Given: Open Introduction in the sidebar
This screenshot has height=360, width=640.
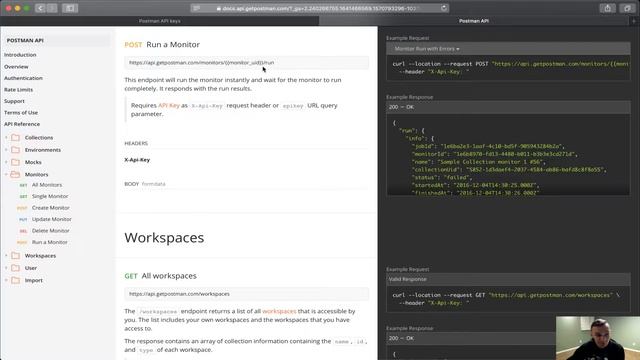Looking at the screenshot, I should pyautogui.click(x=20, y=55).
